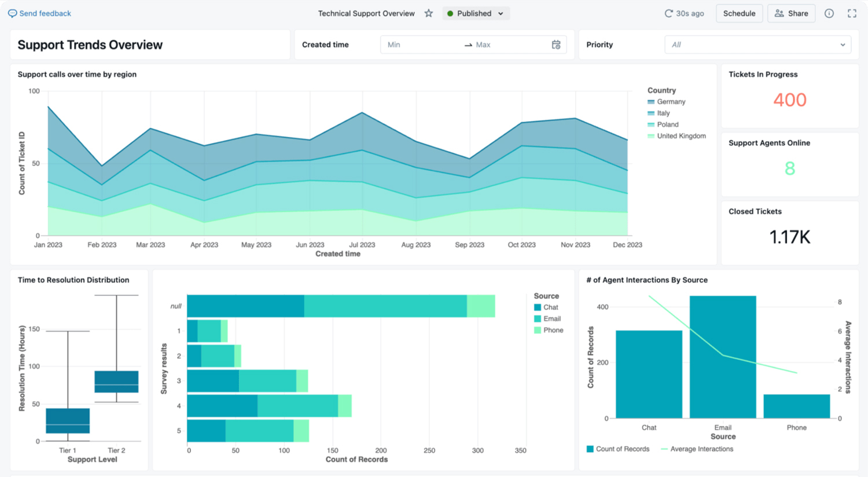Enter fullscreen using the expand icon
Screen dimensions: 868x477
pyautogui.click(x=852, y=13)
